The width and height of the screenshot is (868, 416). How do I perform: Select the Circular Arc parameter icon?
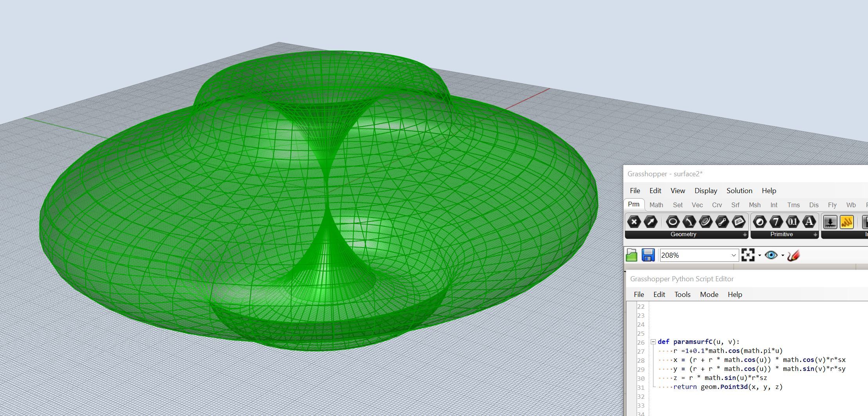[x=689, y=222]
